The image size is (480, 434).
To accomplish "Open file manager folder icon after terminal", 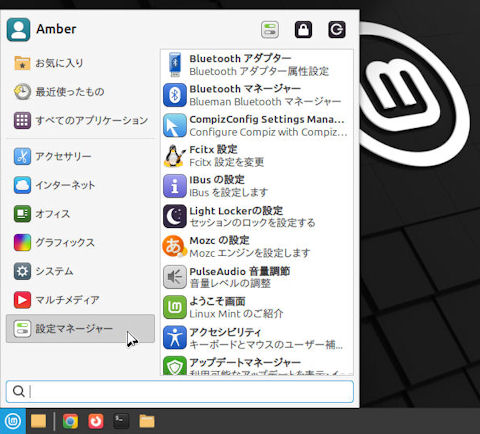I will 147,421.
